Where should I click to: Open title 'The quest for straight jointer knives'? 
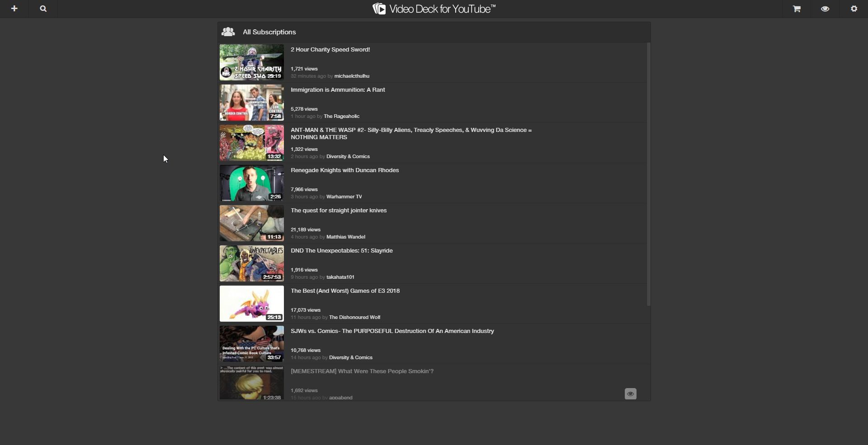339,211
